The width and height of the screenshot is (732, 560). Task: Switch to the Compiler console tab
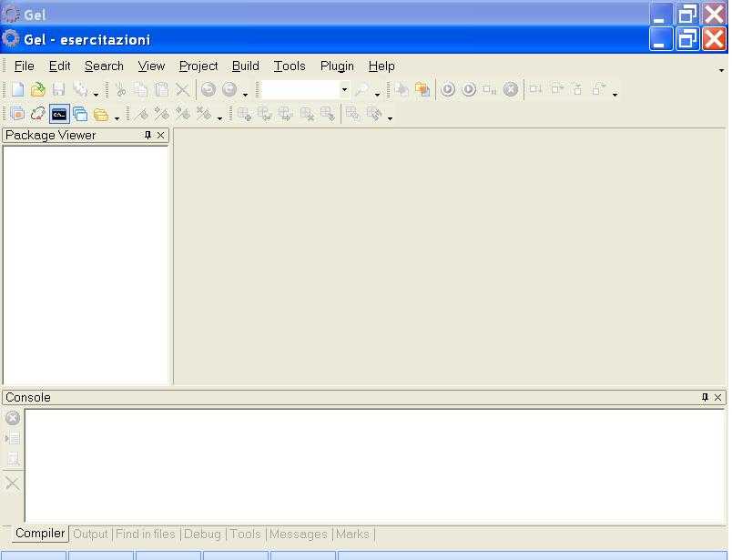tap(40, 534)
